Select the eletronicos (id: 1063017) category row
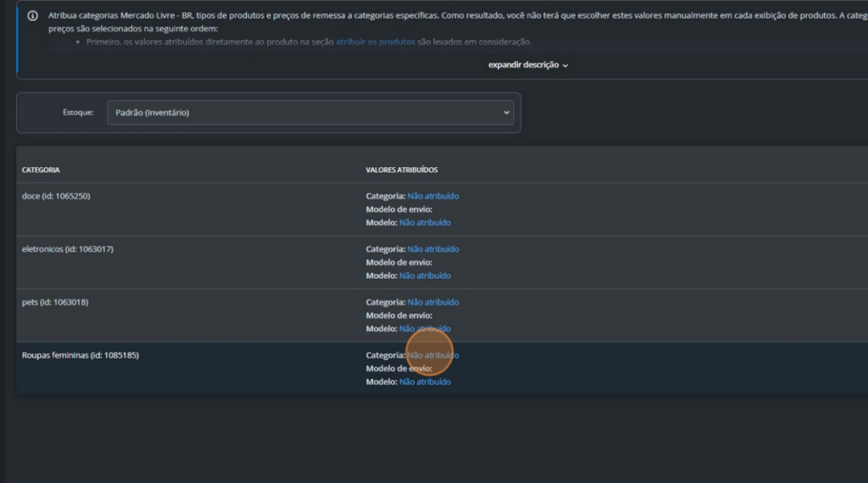The image size is (868, 483). [67, 249]
